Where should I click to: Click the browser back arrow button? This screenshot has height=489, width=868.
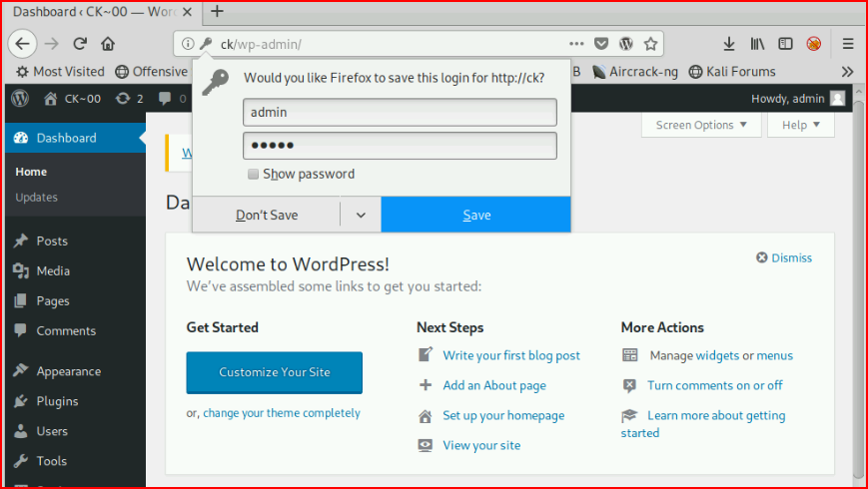tap(22, 44)
